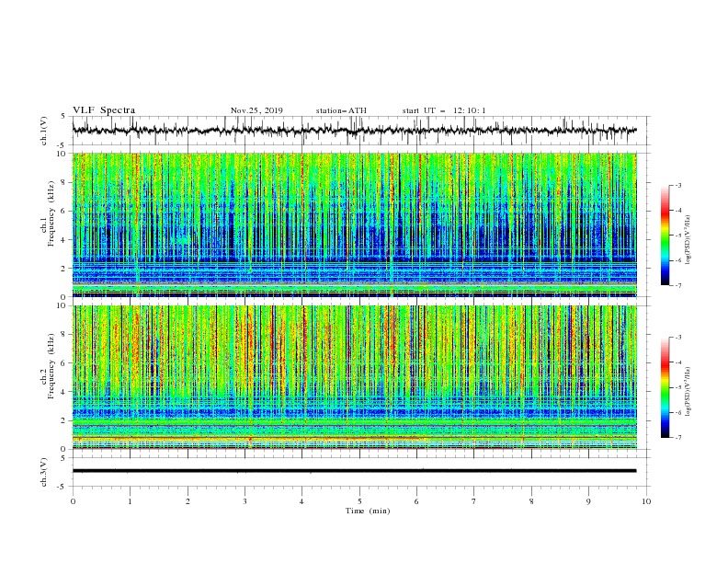Click the date 'Nov.25, 2019'
The height and width of the screenshot is (563, 728).
click(256, 110)
